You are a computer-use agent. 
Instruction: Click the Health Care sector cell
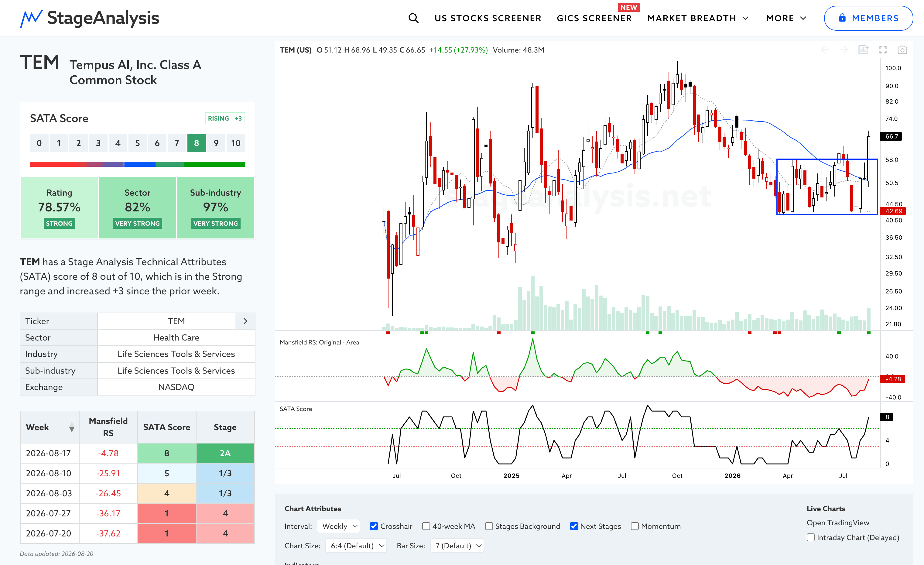(x=176, y=338)
